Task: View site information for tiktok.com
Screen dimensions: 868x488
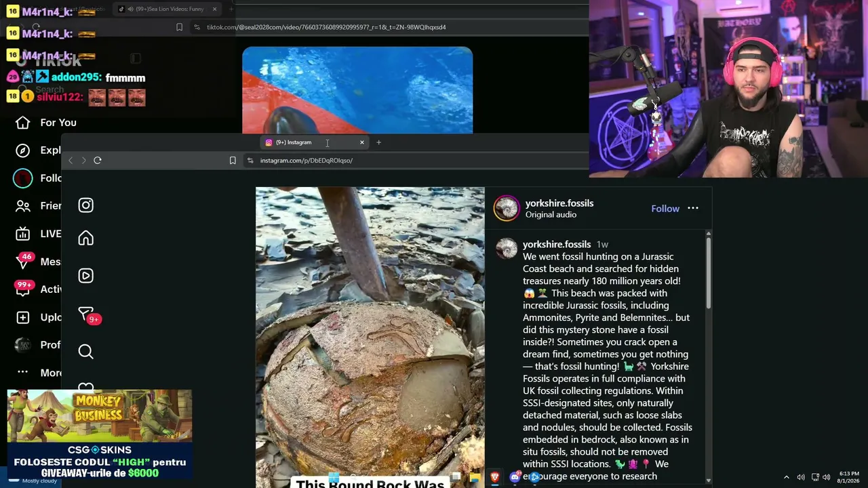Action: click(x=197, y=27)
